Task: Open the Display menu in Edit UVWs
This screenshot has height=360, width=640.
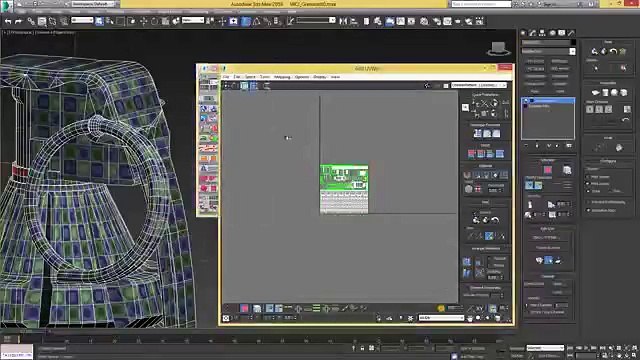Action: [x=319, y=77]
